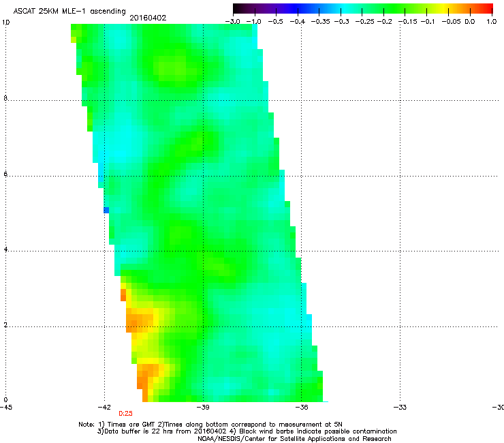504x443 pixels.
Task: Select the date label 20160402 under the title
Action: [x=148, y=18]
